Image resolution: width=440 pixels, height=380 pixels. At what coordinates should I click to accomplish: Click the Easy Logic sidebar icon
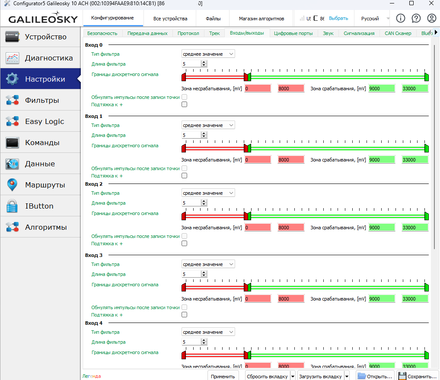click(x=12, y=121)
